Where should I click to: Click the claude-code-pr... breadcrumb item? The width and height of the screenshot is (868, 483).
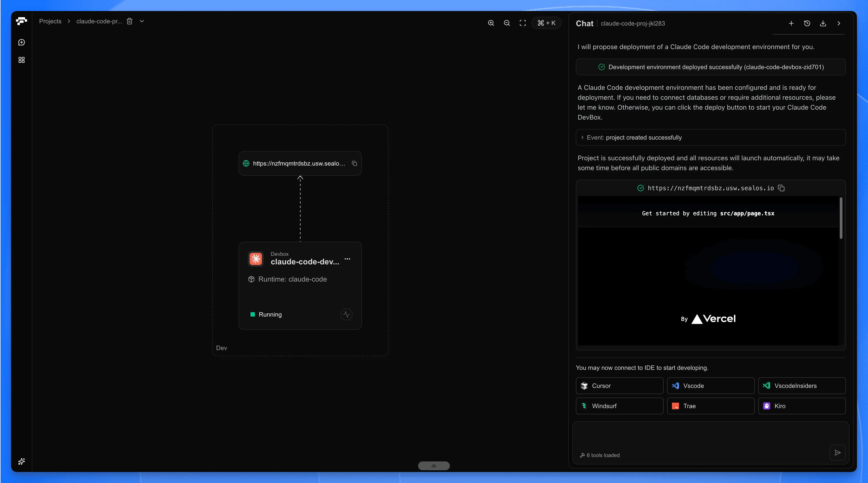tap(99, 21)
